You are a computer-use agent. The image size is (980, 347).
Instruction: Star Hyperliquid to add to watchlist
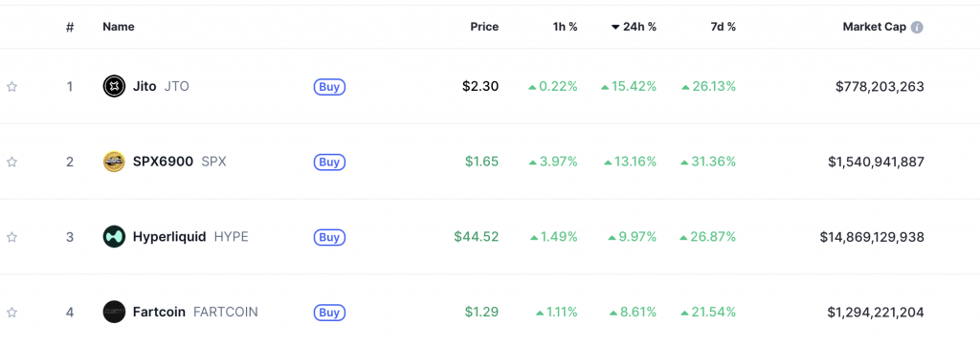point(11,237)
